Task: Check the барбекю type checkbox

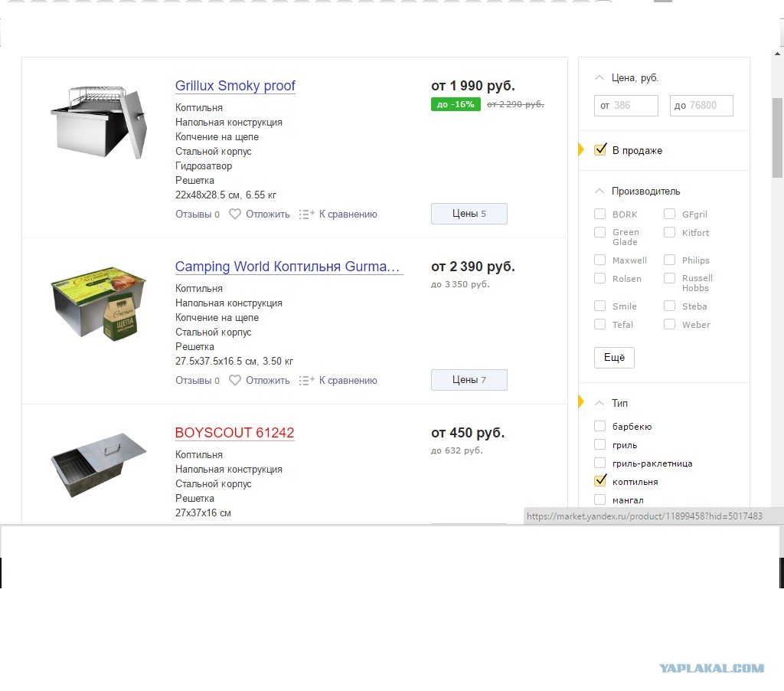Action: click(599, 426)
